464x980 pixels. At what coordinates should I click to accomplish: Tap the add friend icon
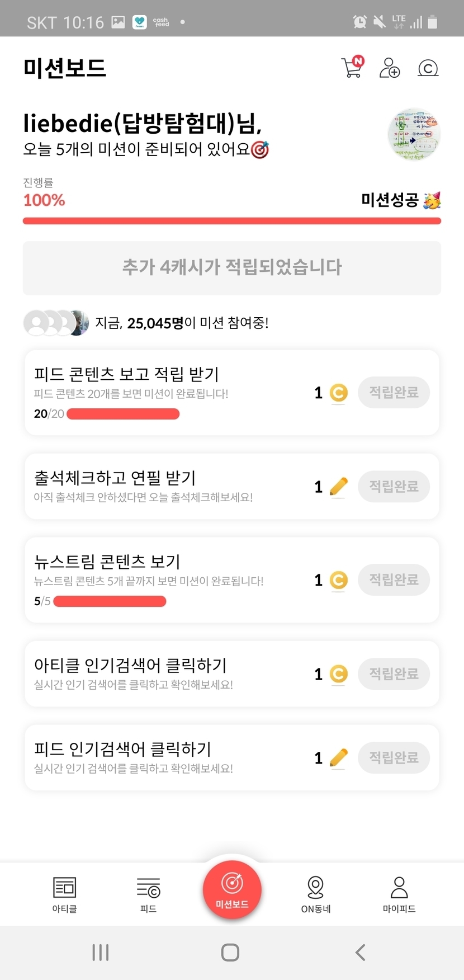coord(389,68)
